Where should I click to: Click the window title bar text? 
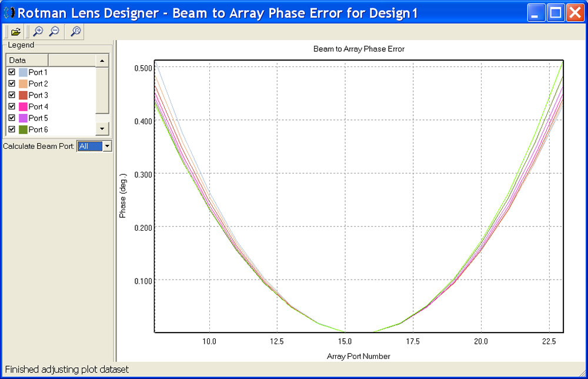(x=217, y=13)
